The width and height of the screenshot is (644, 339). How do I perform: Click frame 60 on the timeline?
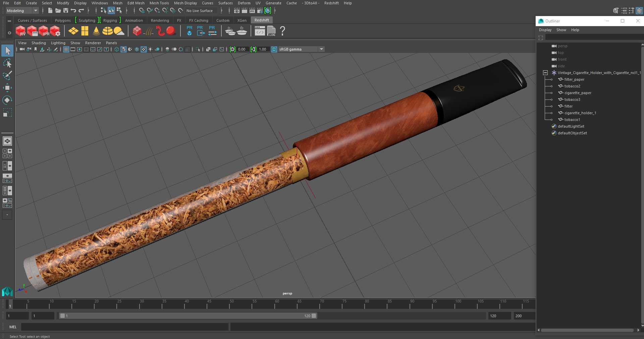275,304
